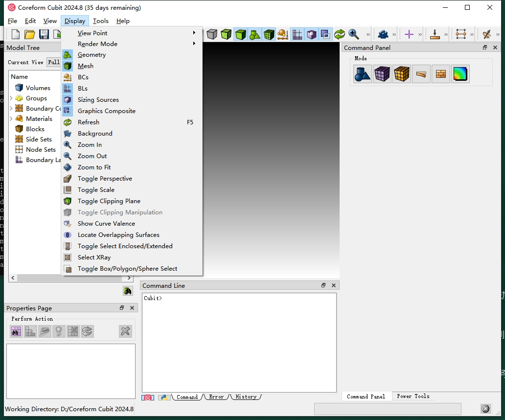Screen dimensions: 505x420
Task: Expand Groups node in Model Tree
Action: [x=11, y=98]
